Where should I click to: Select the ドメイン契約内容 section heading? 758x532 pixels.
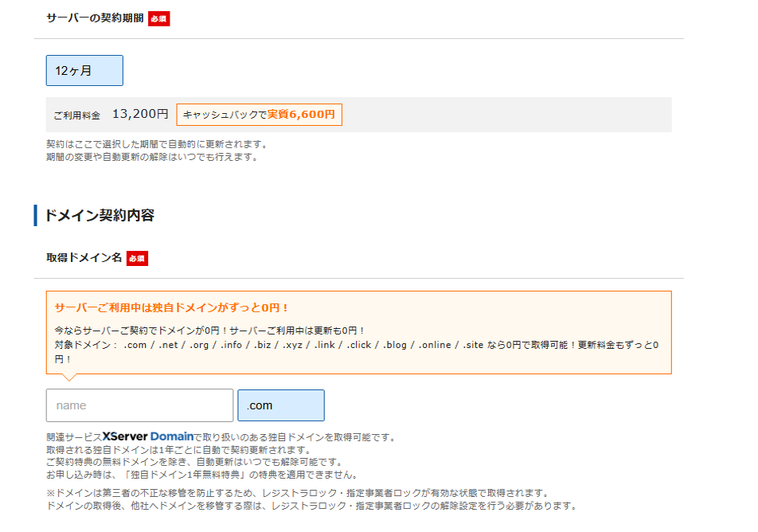100,215
